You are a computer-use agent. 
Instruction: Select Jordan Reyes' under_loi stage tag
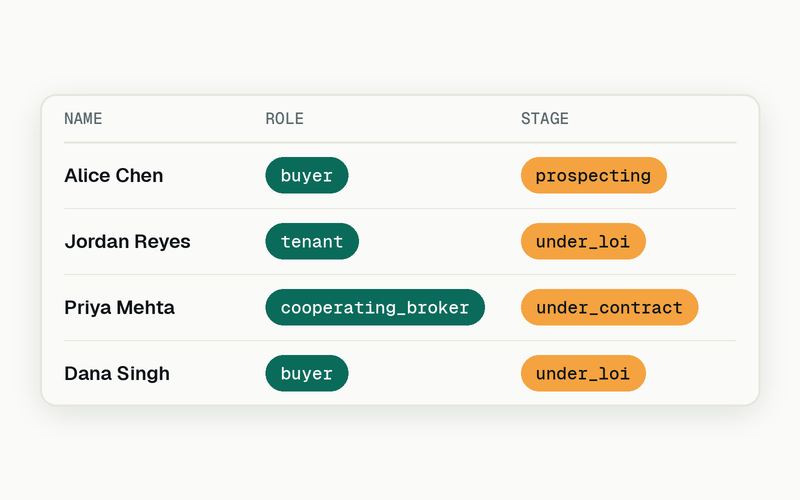pyautogui.click(x=583, y=241)
